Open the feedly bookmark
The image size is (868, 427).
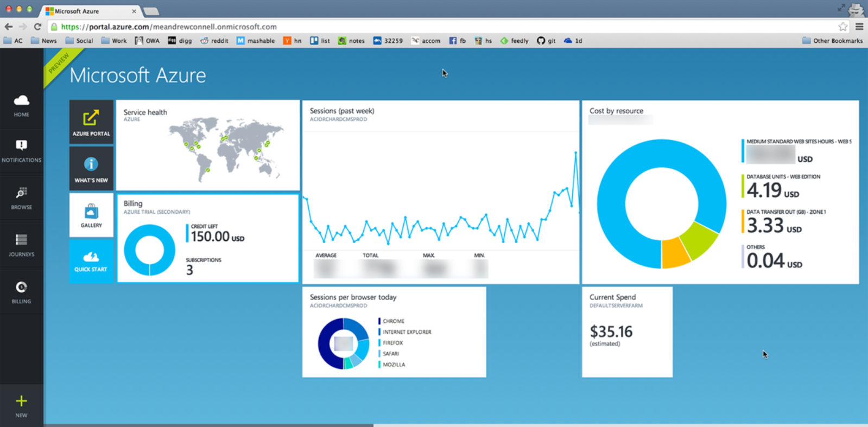(x=514, y=41)
